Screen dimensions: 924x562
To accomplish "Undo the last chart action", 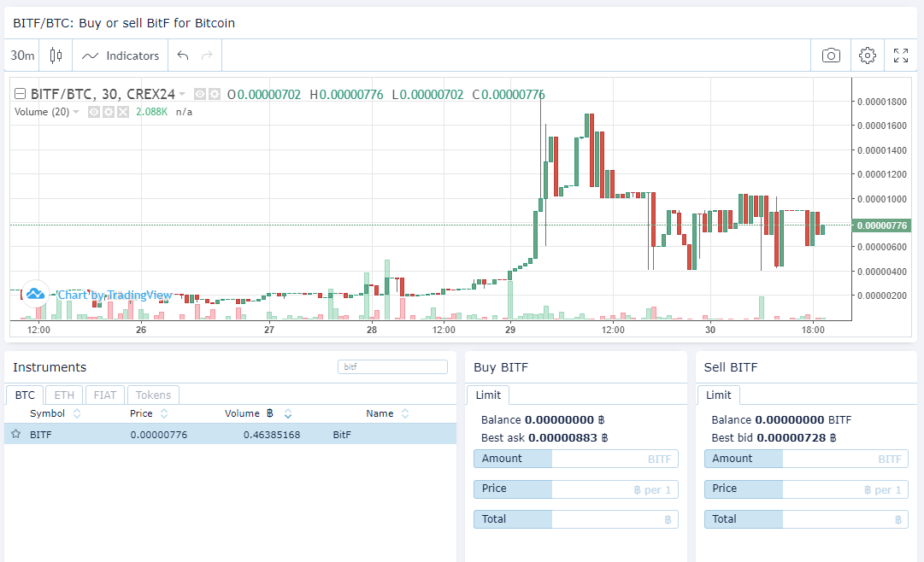I will [183, 56].
